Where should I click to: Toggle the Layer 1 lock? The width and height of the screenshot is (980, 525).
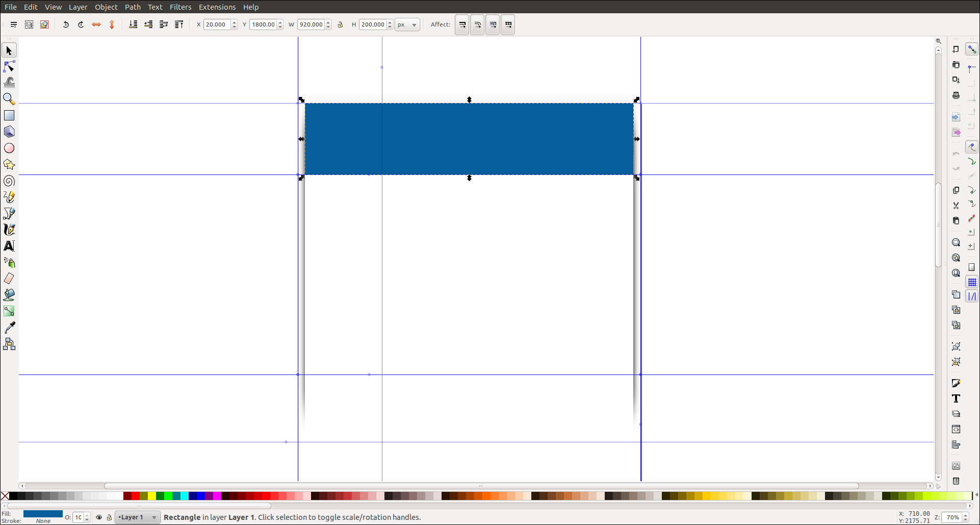click(109, 517)
